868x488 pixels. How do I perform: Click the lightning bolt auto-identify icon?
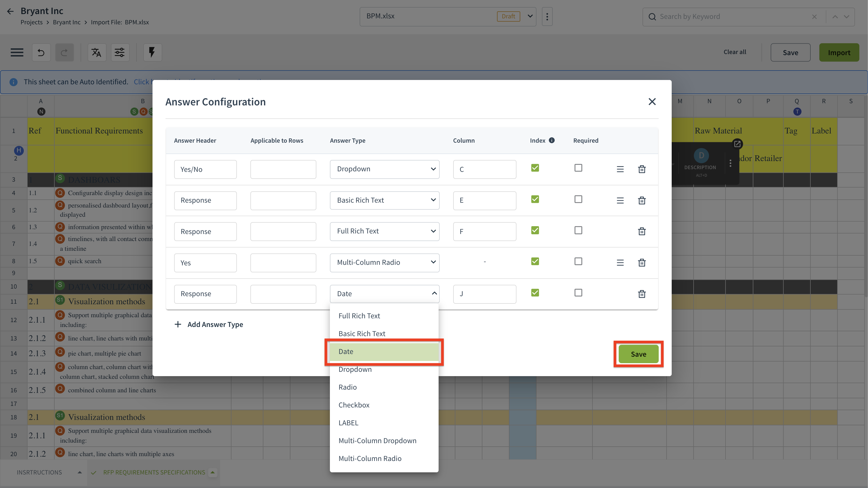152,52
